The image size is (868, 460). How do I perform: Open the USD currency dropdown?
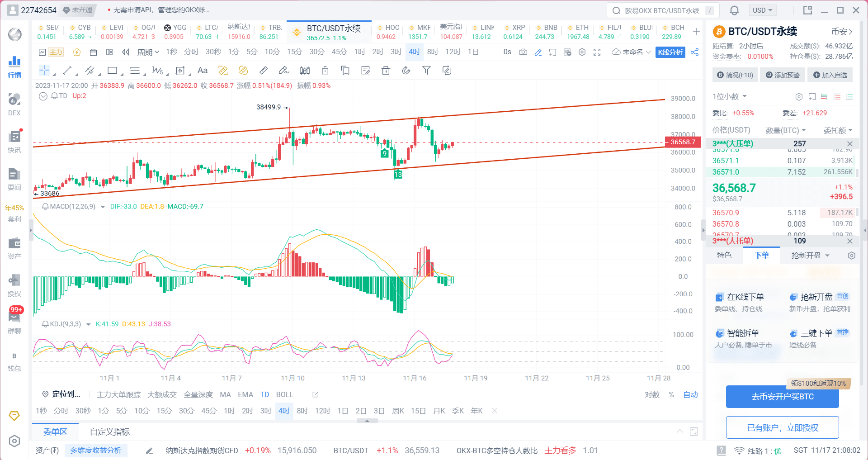(x=762, y=10)
